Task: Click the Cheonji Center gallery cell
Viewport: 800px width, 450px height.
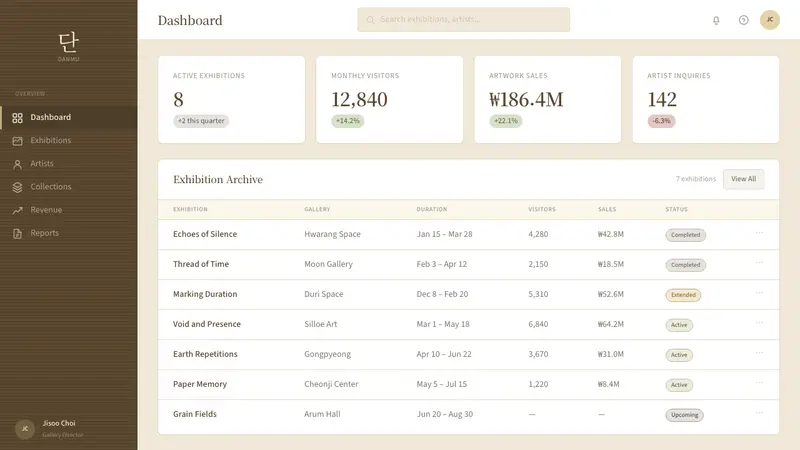Action: (x=331, y=384)
